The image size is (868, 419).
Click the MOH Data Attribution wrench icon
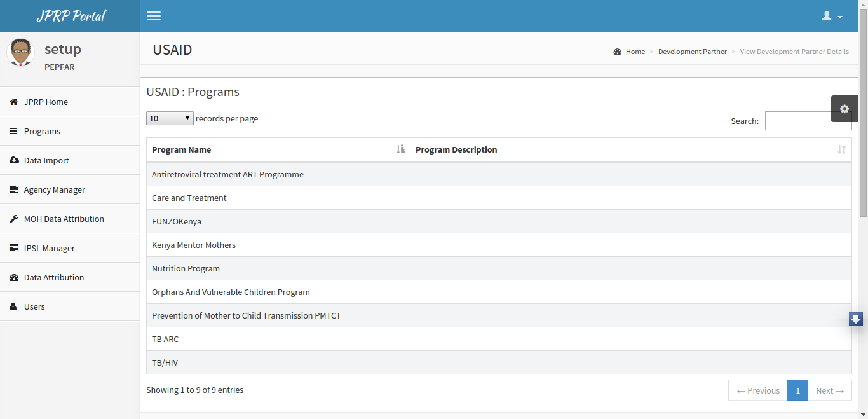(x=13, y=219)
